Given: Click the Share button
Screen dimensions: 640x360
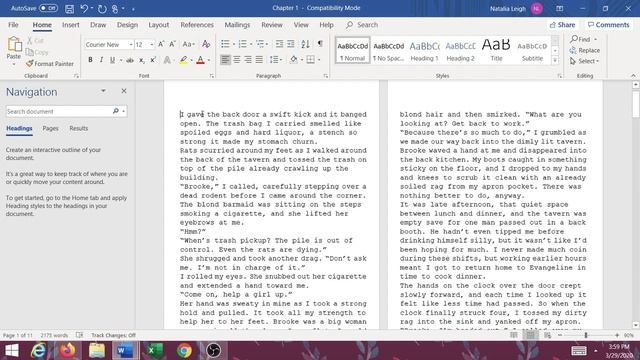Looking at the screenshot, I should click(x=562, y=25).
